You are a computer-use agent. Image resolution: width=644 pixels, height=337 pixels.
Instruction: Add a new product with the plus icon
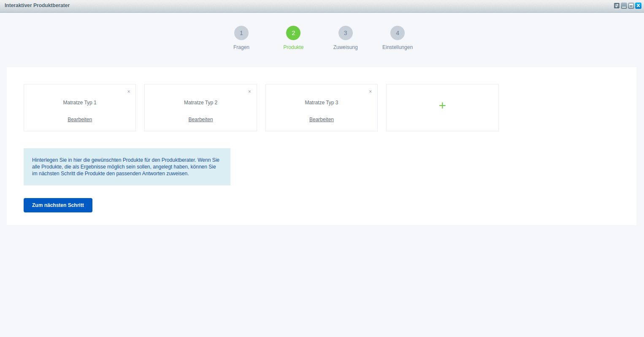(x=442, y=106)
